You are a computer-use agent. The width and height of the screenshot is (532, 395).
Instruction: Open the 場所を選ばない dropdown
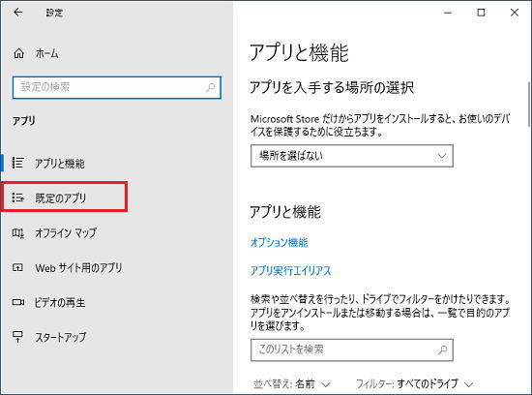pyautogui.click(x=352, y=156)
